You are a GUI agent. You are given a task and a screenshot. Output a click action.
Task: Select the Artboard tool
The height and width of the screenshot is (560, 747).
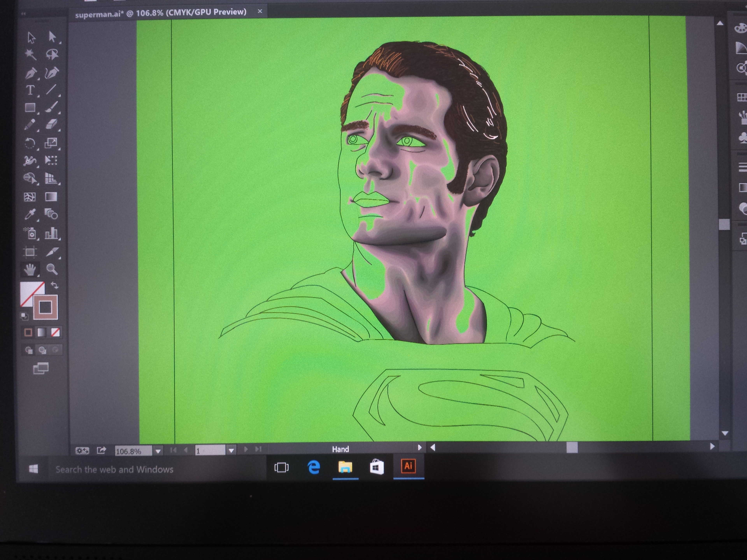30,252
